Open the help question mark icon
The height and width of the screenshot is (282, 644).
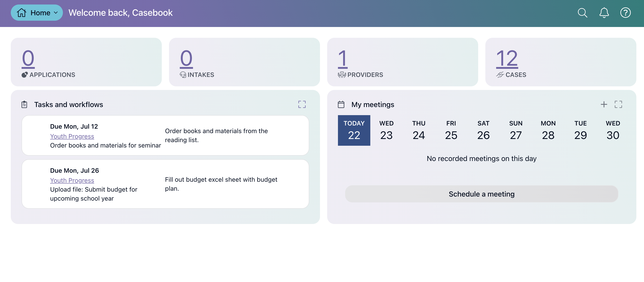point(625,13)
